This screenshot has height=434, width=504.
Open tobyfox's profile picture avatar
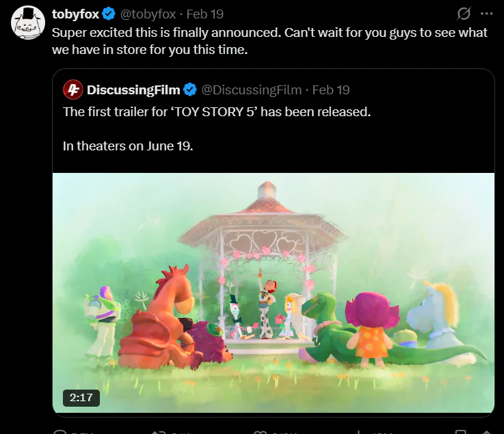click(x=28, y=23)
